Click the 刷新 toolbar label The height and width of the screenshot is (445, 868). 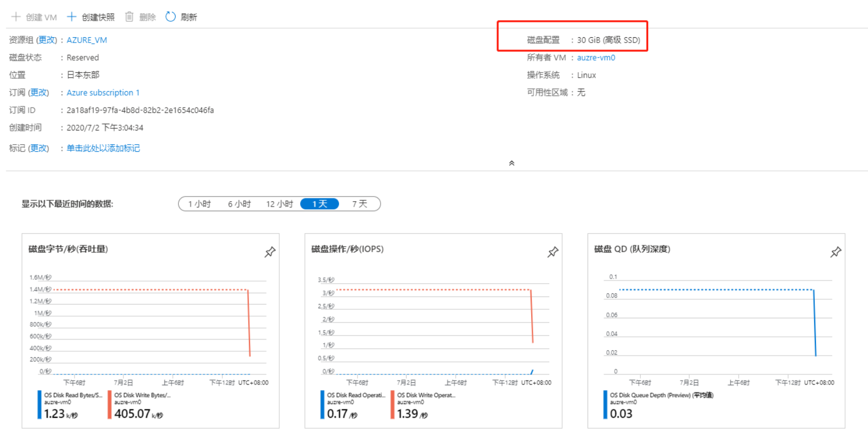click(189, 18)
